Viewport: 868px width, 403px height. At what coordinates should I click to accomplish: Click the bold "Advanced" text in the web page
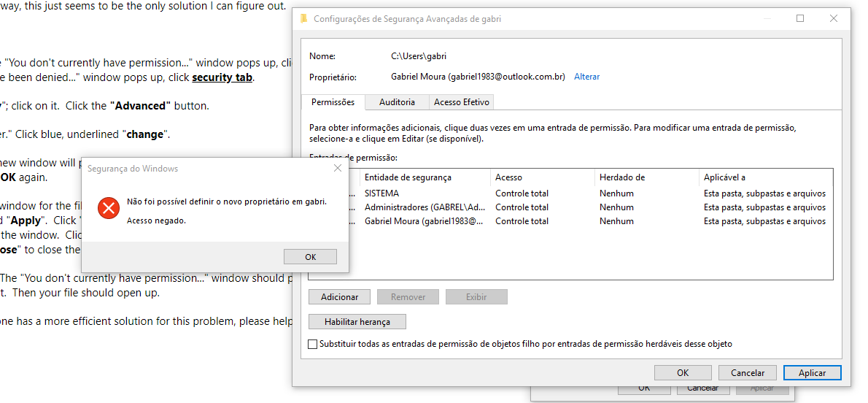click(x=141, y=106)
